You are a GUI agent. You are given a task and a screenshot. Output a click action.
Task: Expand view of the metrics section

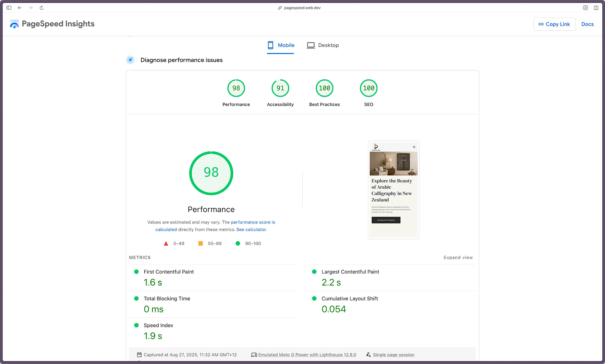tap(458, 258)
